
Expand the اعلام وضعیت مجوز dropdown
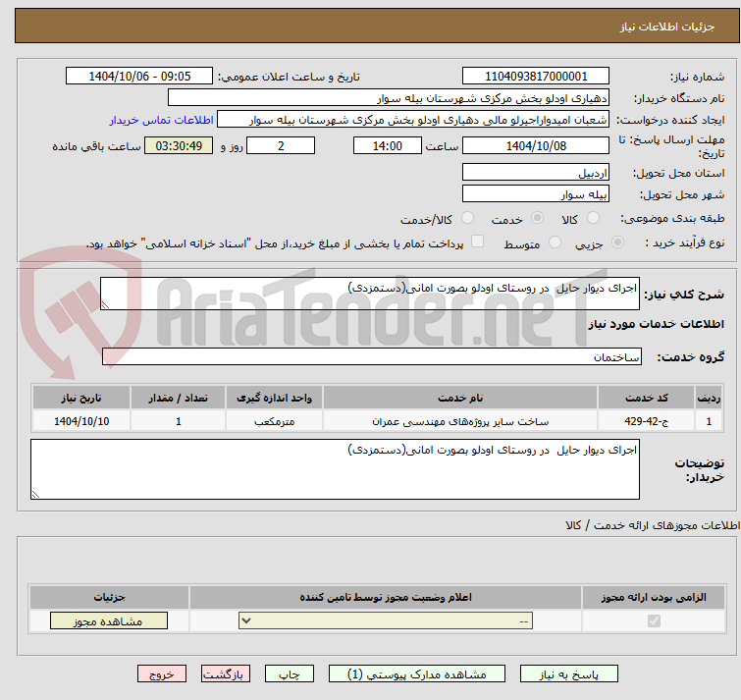385,621
